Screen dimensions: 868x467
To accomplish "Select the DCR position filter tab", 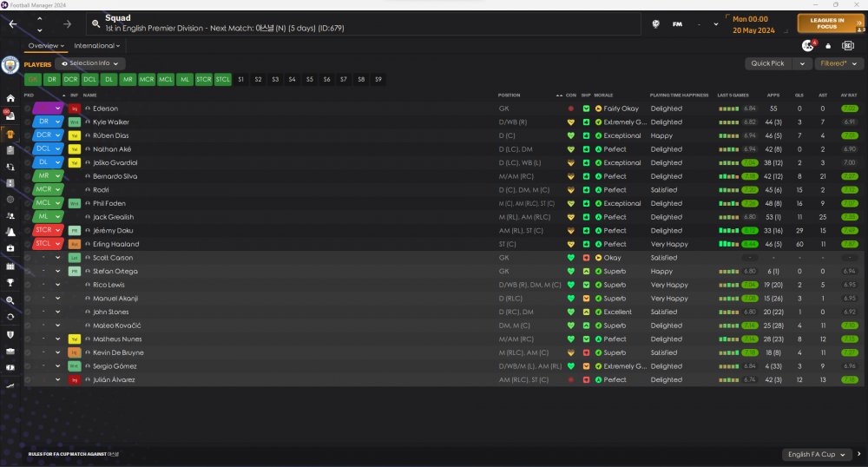I will (x=71, y=80).
